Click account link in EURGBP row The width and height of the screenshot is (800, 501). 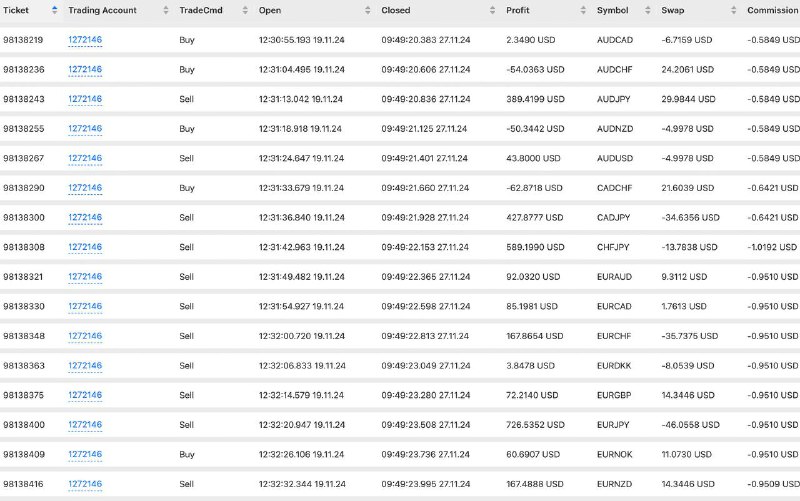point(85,395)
